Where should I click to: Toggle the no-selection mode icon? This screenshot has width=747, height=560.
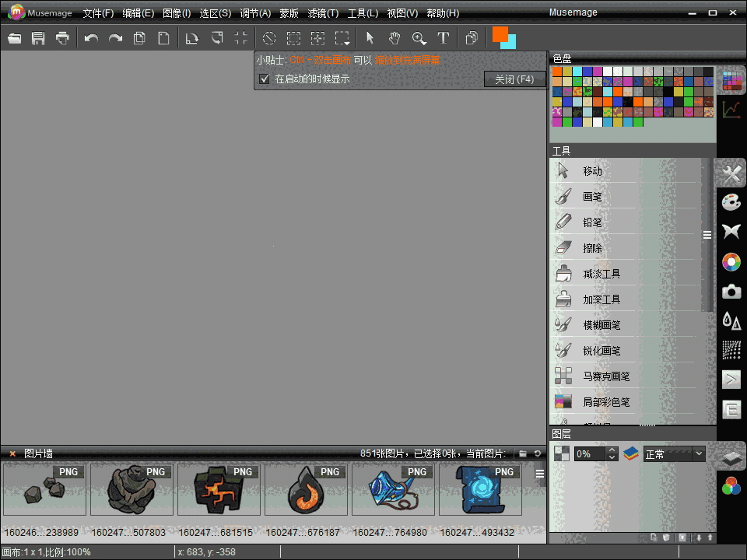point(268,37)
